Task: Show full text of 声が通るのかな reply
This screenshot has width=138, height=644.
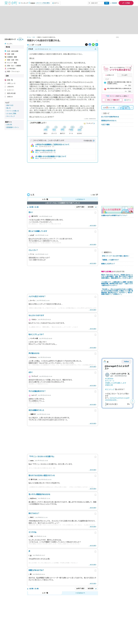Action: pyautogui.click(x=92, y=367)
